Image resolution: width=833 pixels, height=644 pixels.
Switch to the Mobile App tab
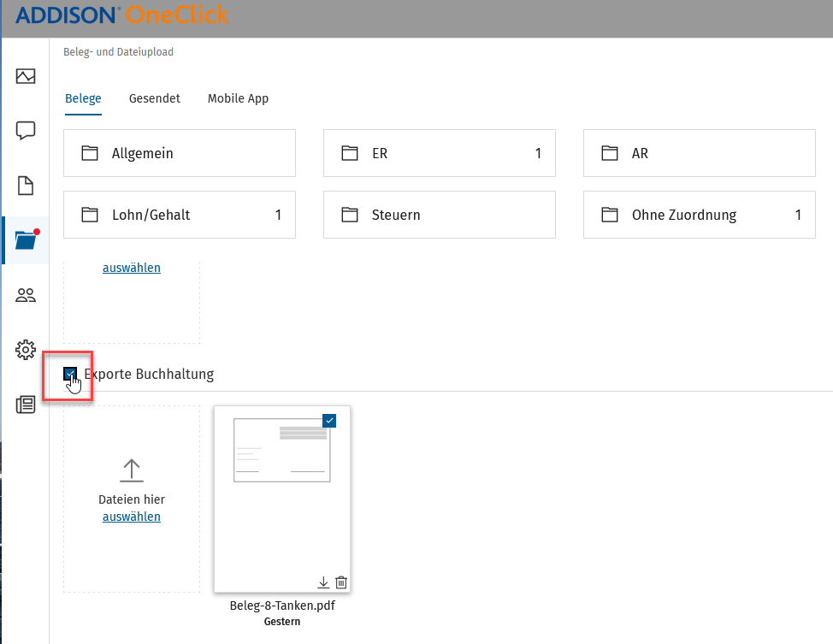coord(238,98)
